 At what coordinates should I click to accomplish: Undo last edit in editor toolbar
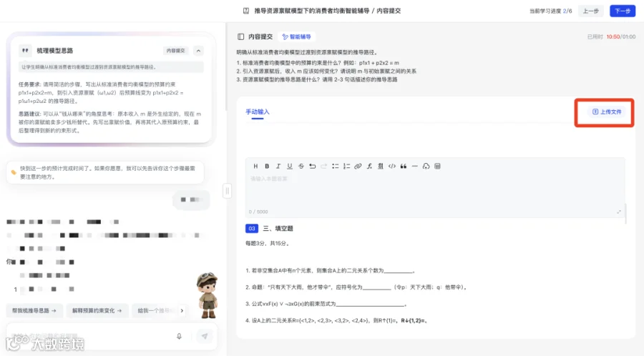[x=313, y=166]
